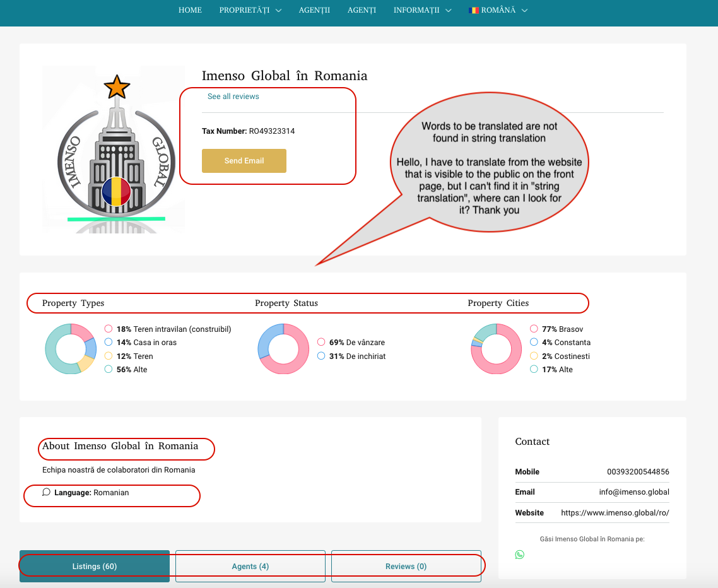718x588 pixels.
Task: Toggle the De inchiriat legend marker
Action: (321, 356)
